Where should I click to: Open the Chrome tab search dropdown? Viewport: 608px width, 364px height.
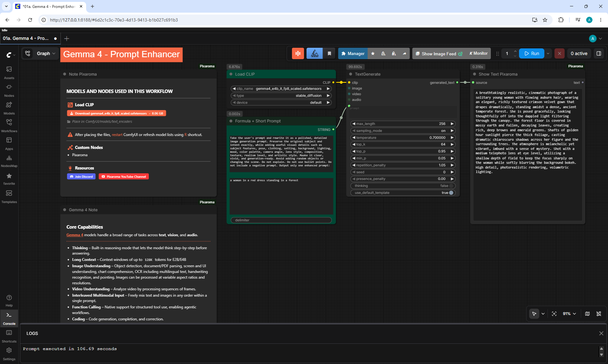tap(6, 6)
